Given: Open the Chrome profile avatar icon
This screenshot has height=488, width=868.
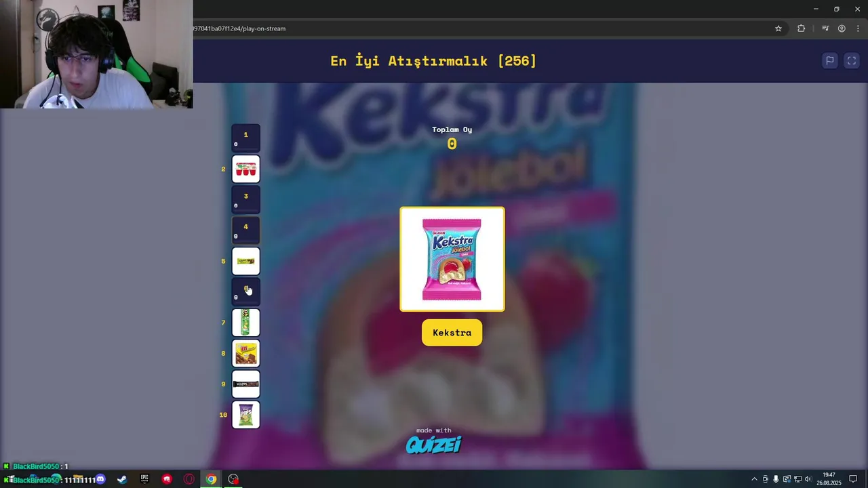Looking at the screenshot, I should 842,28.
